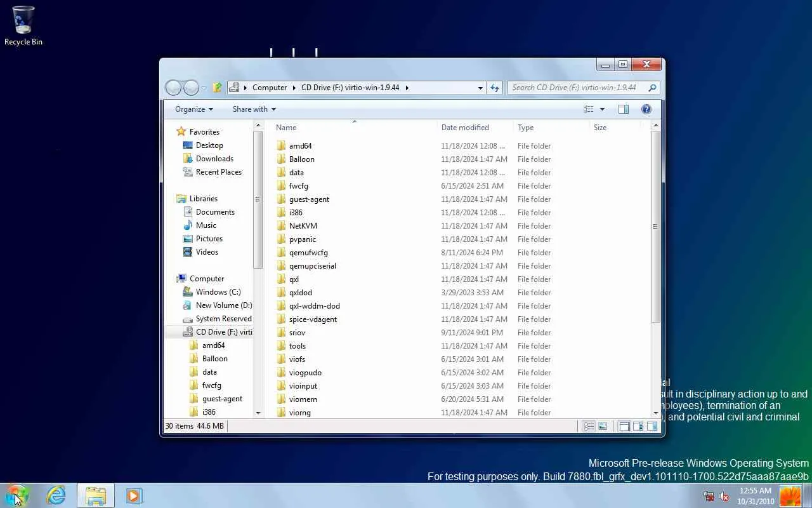Switch to thumbnail view using the status bar icon
This screenshot has width=812, height=508.
603,426
